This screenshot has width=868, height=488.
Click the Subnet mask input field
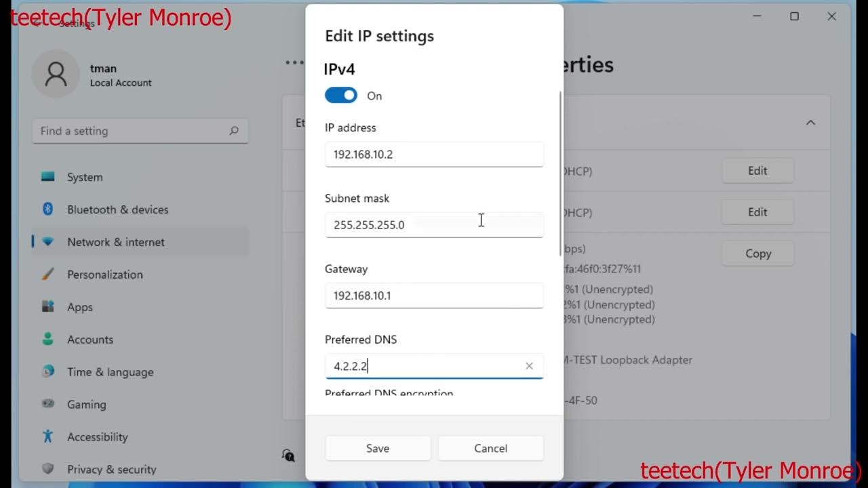(x=434, y=225)
